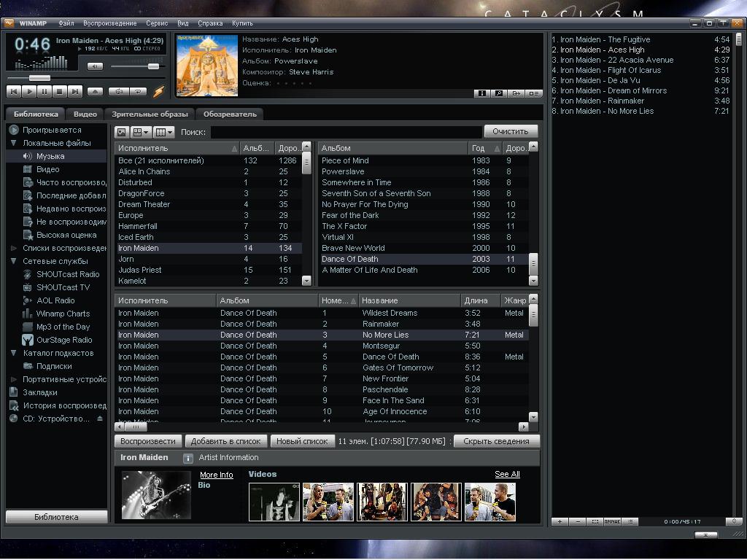This screenshot has height=560, width=747.
Task: Expand the Списки воспроизведения tree node
Action: [13, 248]
